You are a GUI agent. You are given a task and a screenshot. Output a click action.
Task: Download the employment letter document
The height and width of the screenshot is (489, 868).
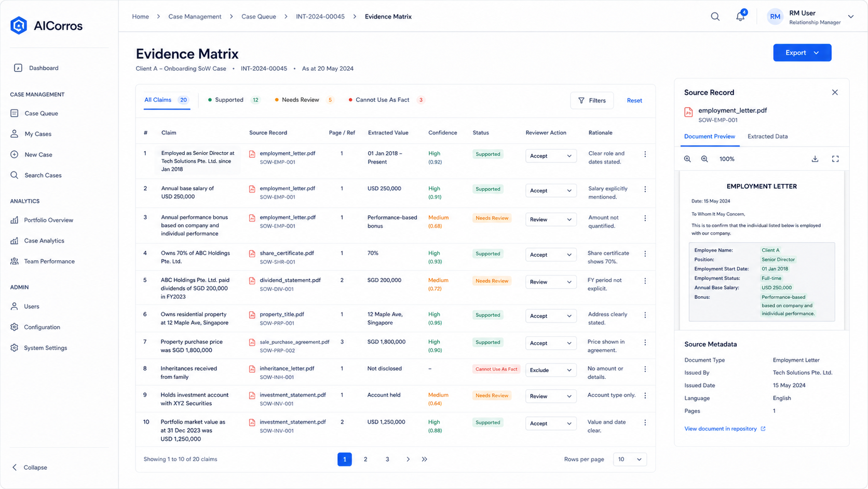point(815,159)
